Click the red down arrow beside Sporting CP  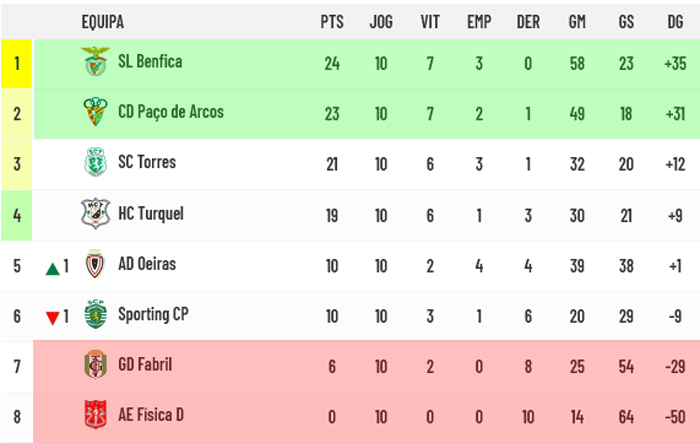[53, 318]
